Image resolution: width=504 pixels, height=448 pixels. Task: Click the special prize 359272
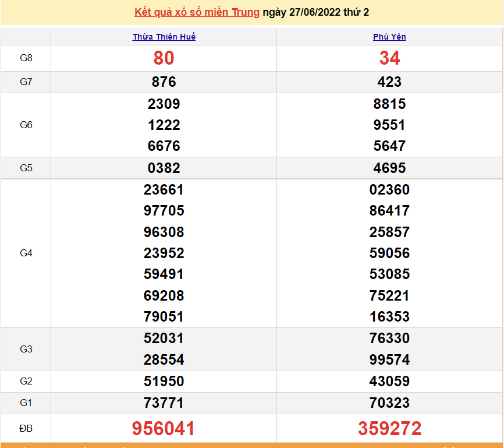point(389,428)
